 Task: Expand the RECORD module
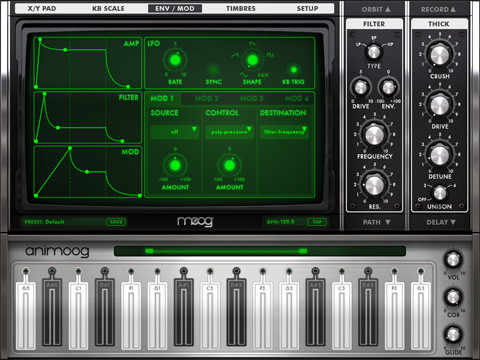coord(438,9)
